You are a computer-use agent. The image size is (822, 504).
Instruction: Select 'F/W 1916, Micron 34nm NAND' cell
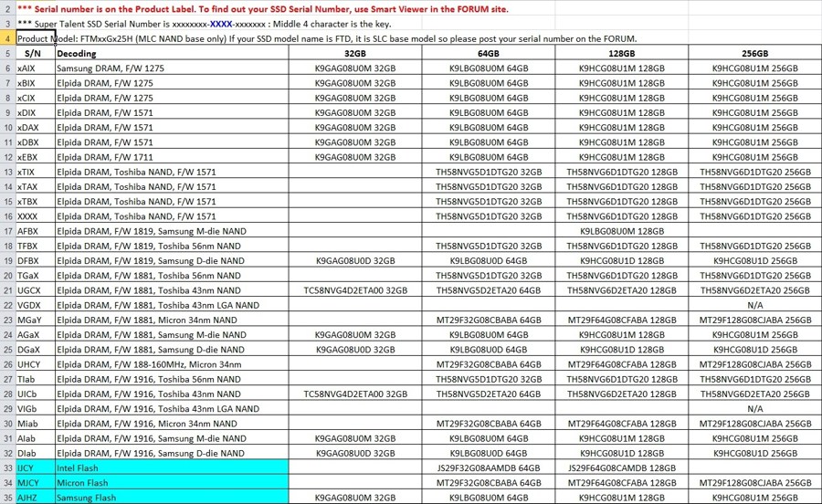[172, 424]
